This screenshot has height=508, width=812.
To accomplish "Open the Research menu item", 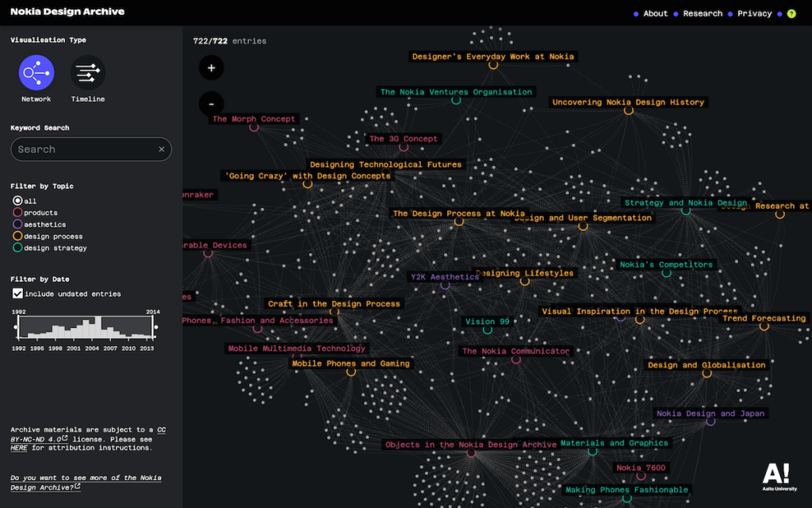I will pos(702,13).
